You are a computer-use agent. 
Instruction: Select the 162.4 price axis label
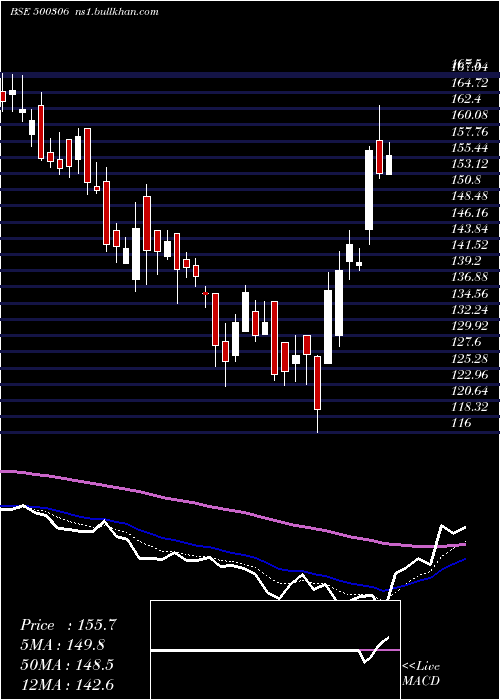[x=466, y=99]
